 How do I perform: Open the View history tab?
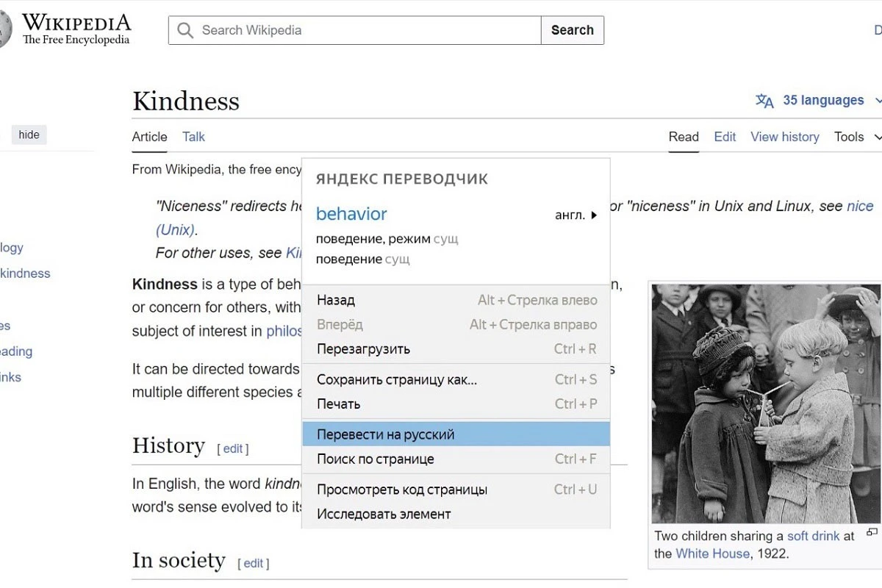click(785, 137)
